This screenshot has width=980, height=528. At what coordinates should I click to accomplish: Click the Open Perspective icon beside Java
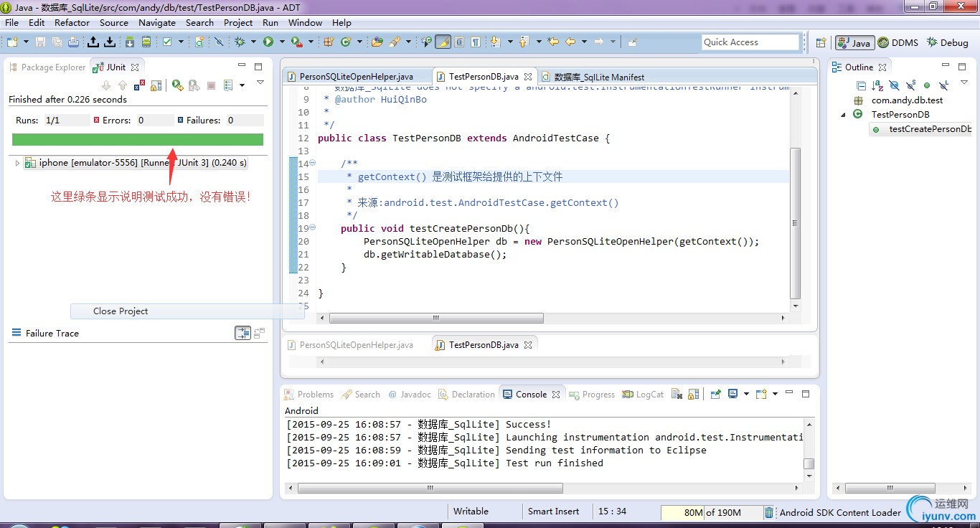tap(821, 43)
